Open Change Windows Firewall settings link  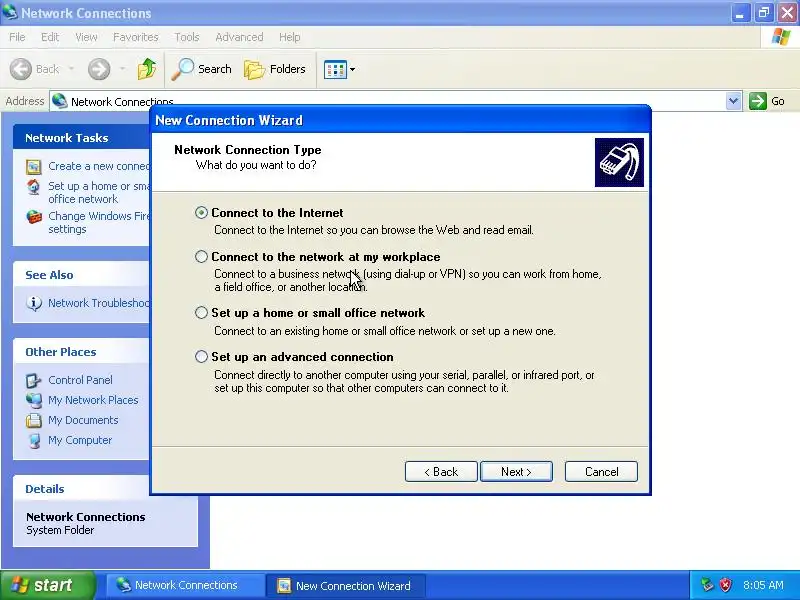(x=99, y=222)
